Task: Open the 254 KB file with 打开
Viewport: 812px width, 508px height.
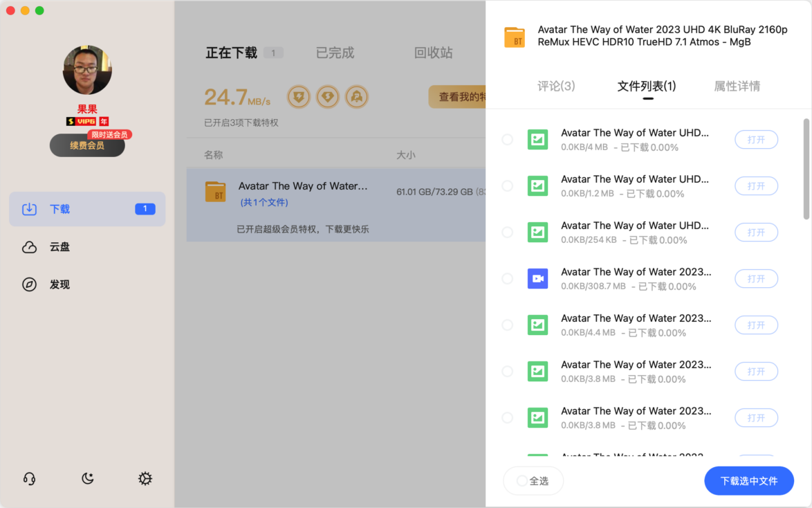Action: [756, 233]
